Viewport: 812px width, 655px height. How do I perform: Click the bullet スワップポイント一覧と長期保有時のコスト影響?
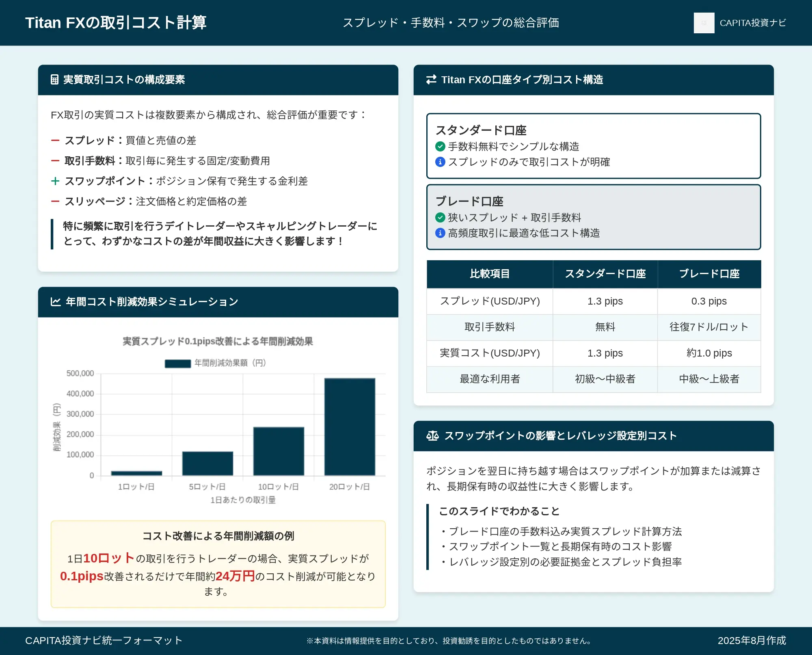(x=556, y=547)
